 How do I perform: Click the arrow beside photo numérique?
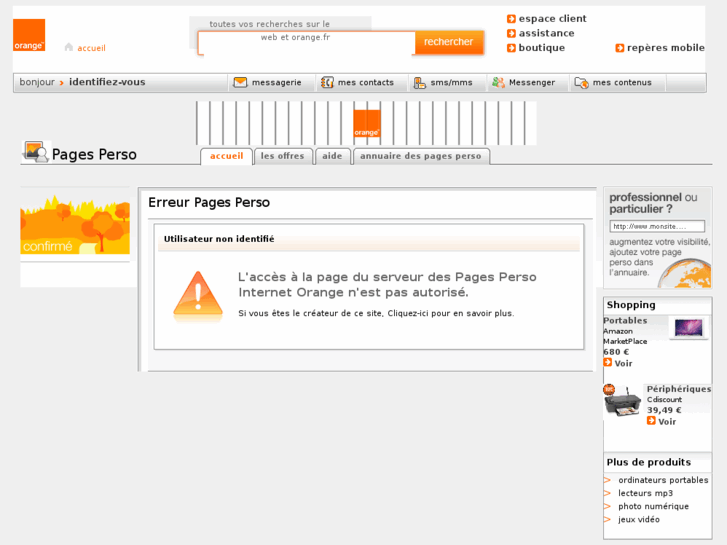[607, 506]
